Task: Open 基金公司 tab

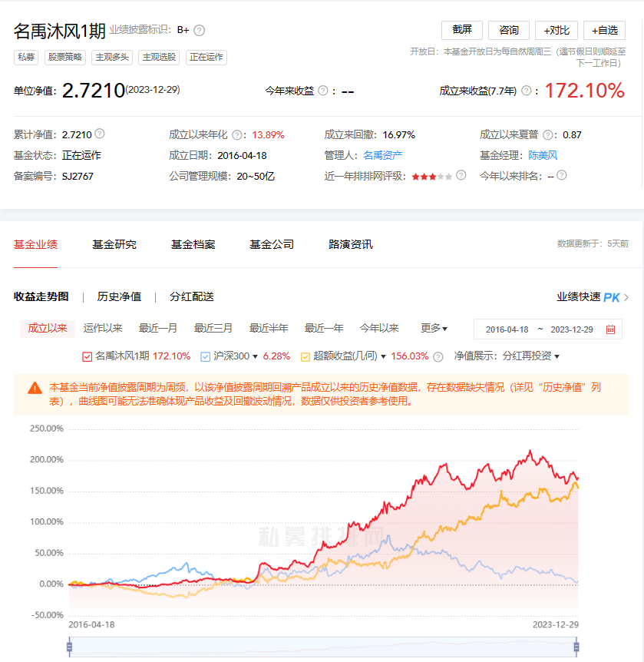Action: 272,244
